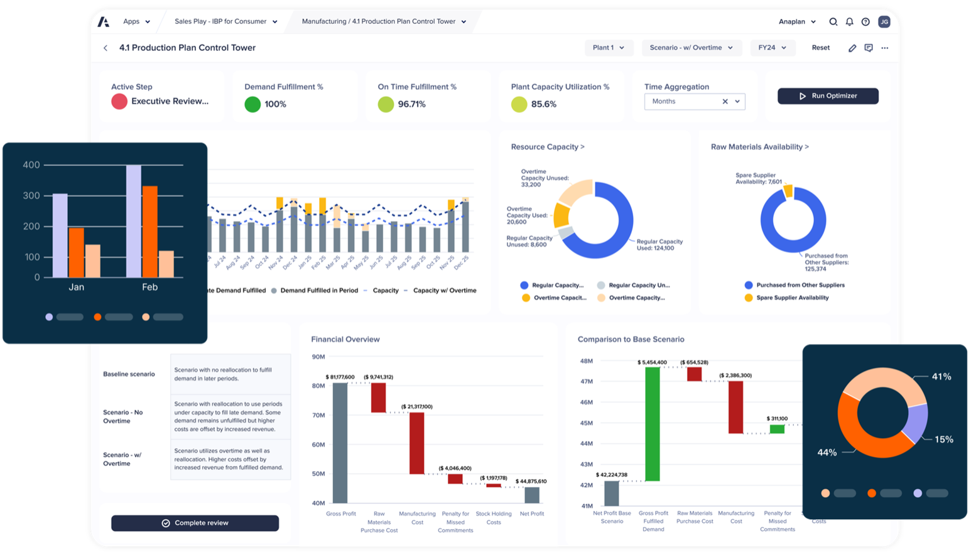
Task: Clear the Months time aggregation value
Action: tap(725, 102)
